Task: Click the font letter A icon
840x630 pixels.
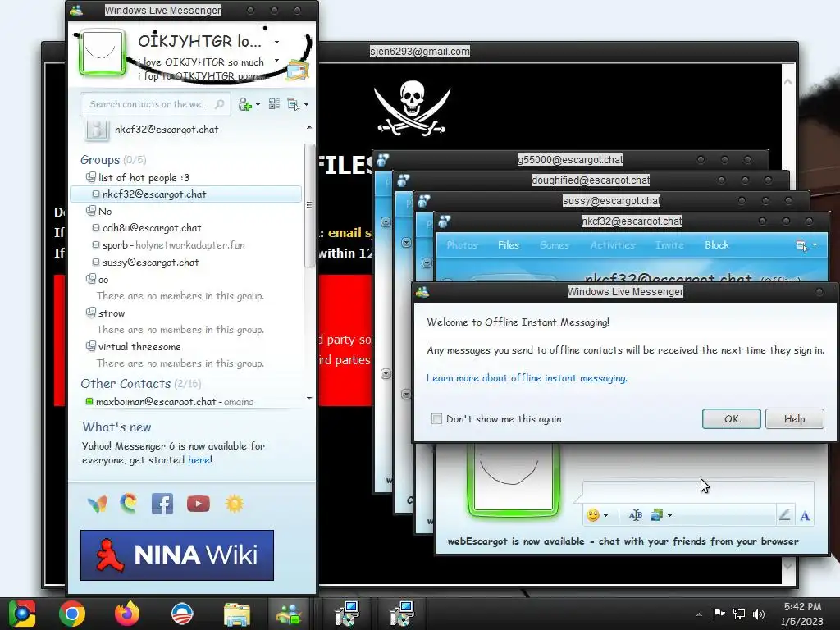Action: 805,516
